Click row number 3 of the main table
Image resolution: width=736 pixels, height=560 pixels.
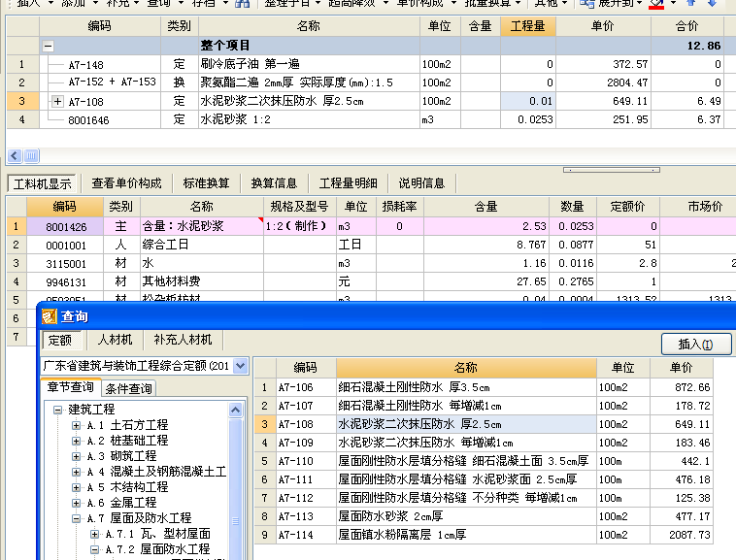(x=22, y=101)
